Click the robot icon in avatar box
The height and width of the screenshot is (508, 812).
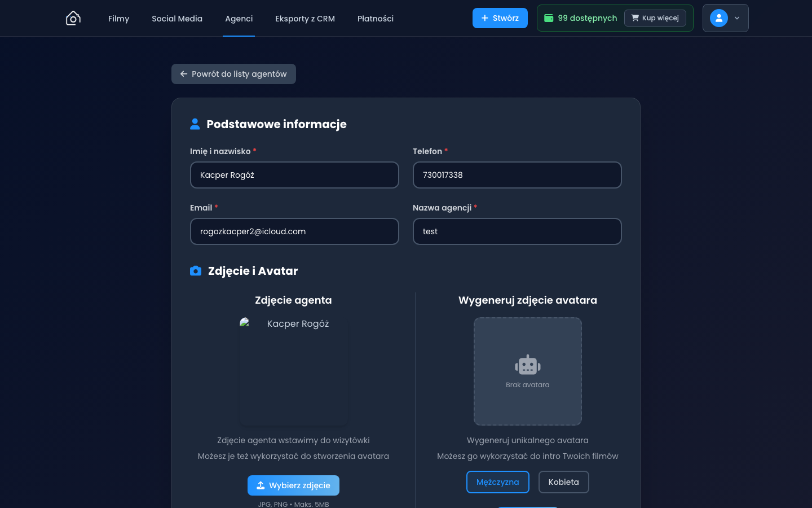tap(528, 365)
